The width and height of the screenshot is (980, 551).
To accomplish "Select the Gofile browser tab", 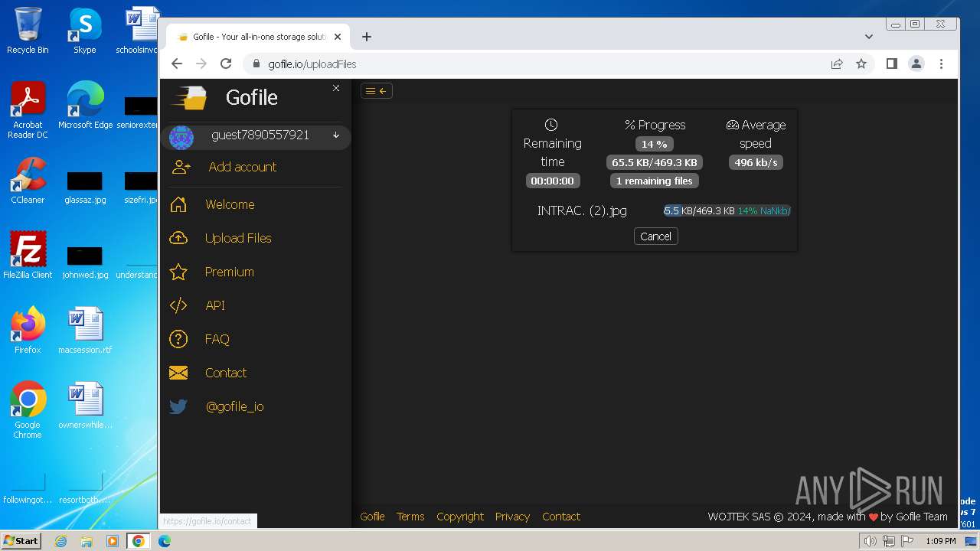I will [x=259, y=37].
